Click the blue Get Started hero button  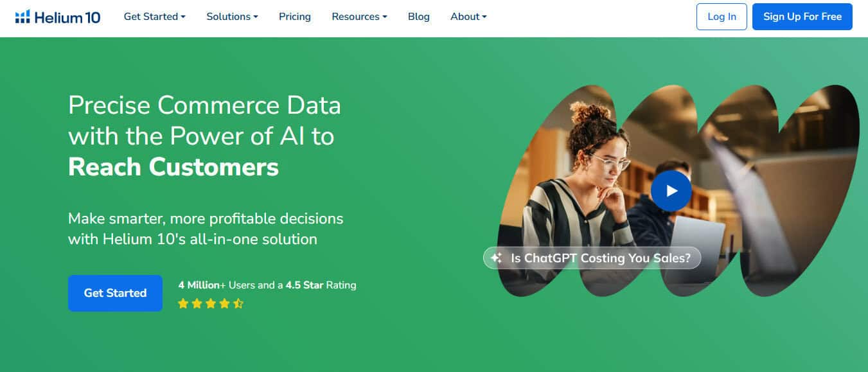coord(115,293)
